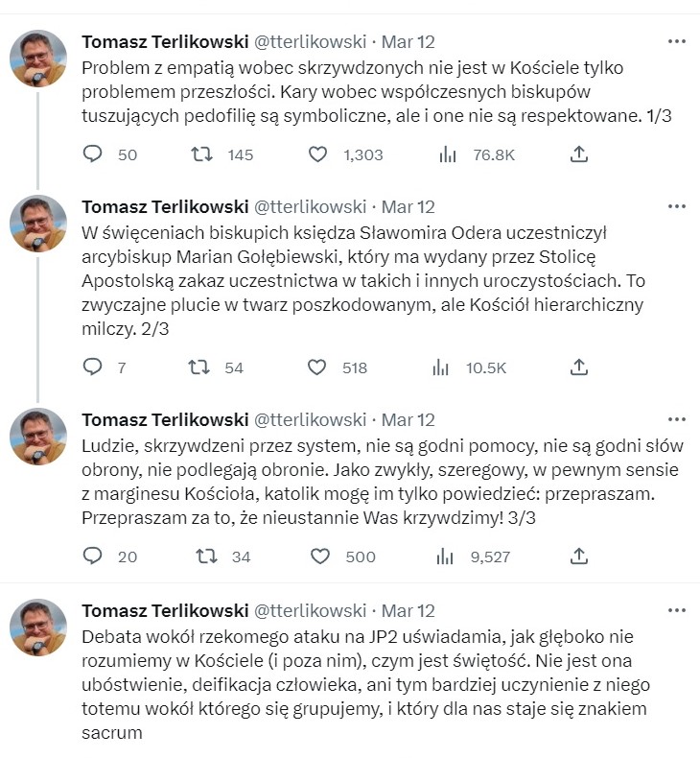Open more options on the 3/3 tweet
700x758 pixels.
click(677, 419)
